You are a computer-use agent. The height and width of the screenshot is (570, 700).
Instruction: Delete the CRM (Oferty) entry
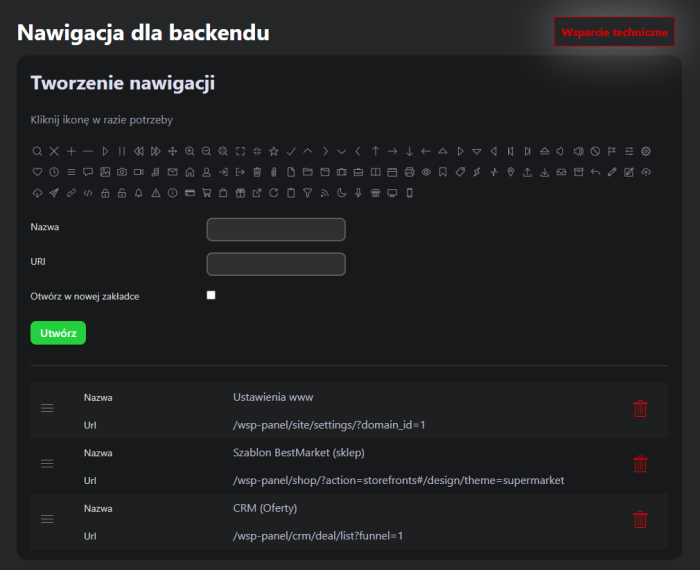pyautogui.click(x=640, y=520)
